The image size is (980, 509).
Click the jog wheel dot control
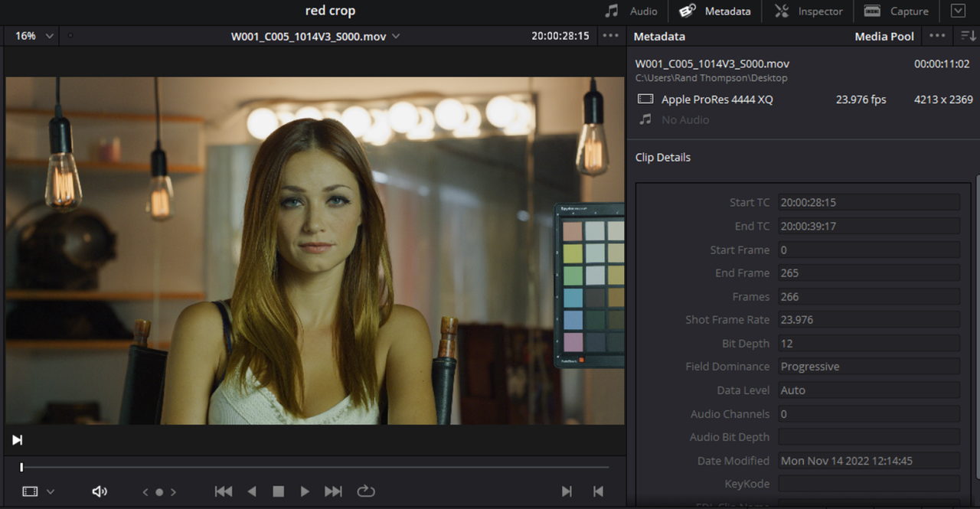coord(159,492)
